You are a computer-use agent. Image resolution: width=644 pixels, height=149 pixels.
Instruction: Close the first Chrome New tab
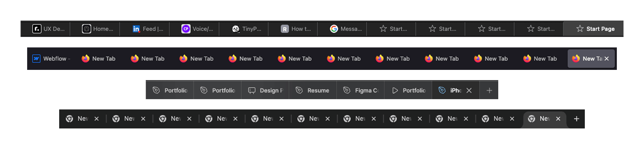coord(97,119)
